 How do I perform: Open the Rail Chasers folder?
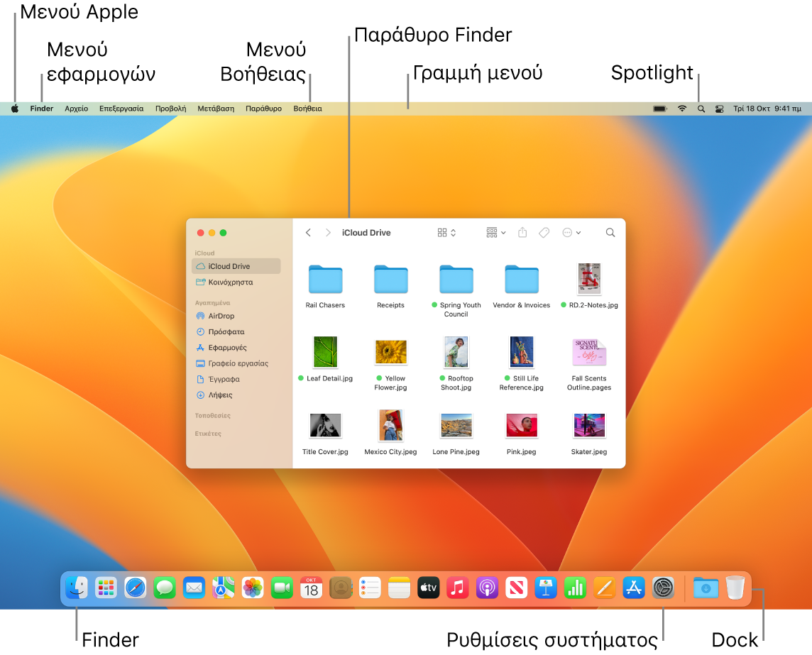[325, 279]
